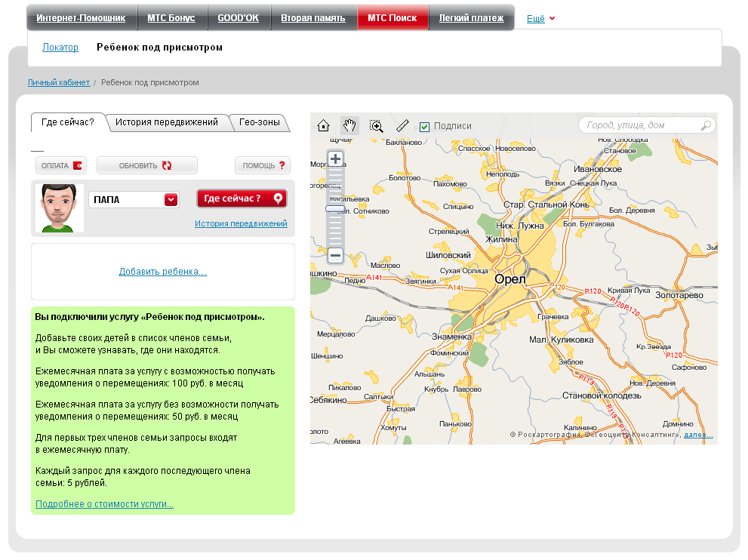This screenshot has height=560, width=748.
Task: Open the ПАПА family member dropdown
Action: (171, 199)
